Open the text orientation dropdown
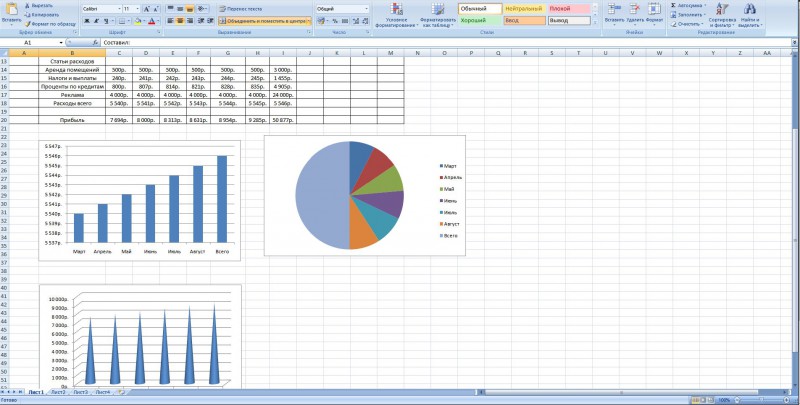The image size is (800, 405). coord(203,9)
